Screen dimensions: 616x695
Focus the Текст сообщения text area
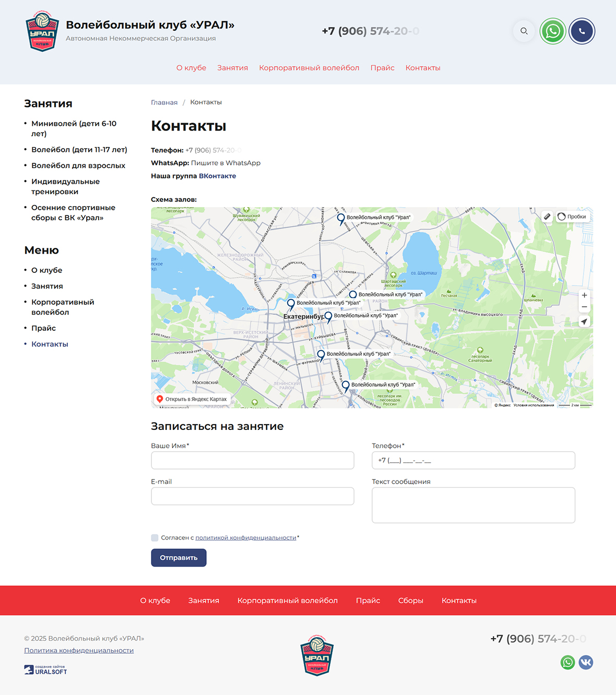[x=473, y=505]
